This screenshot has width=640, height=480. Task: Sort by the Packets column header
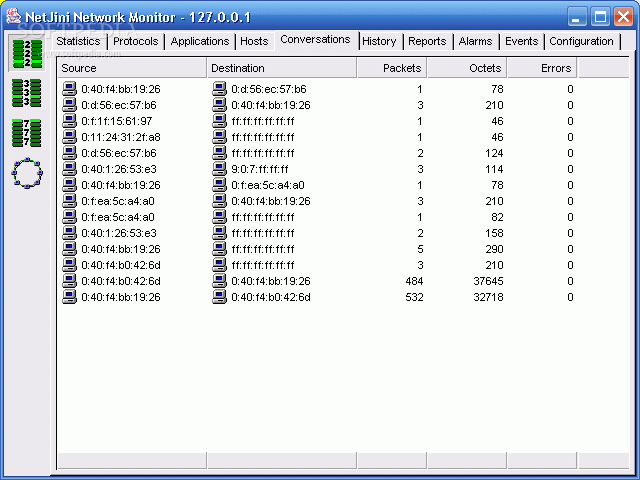tap(392, 68)
